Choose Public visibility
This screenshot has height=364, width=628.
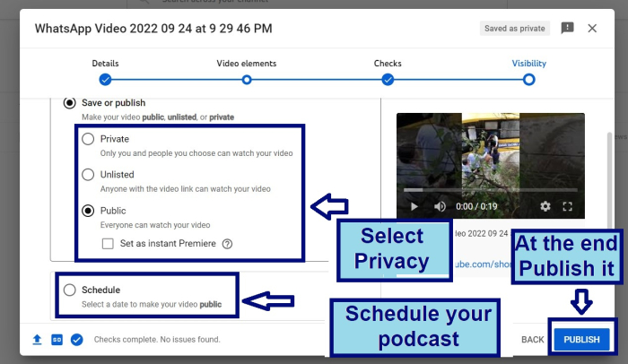click(x=88, y=211)
